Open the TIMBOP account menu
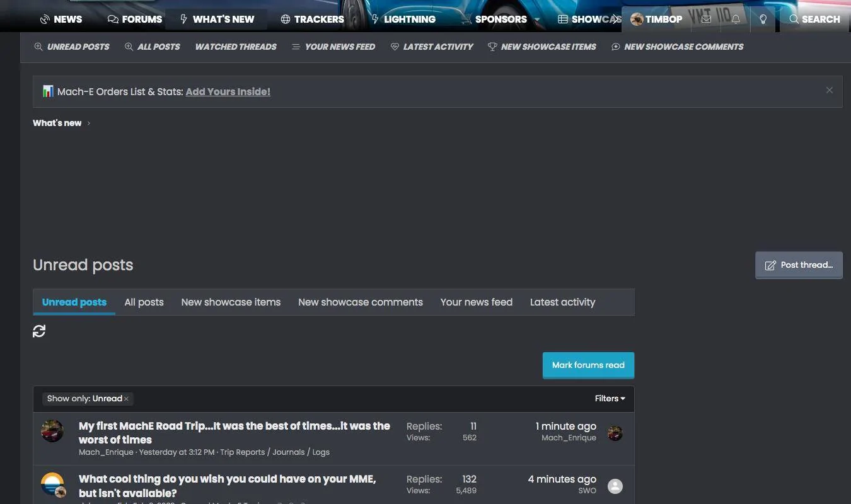The image size is (851, 504). [656, 19]
